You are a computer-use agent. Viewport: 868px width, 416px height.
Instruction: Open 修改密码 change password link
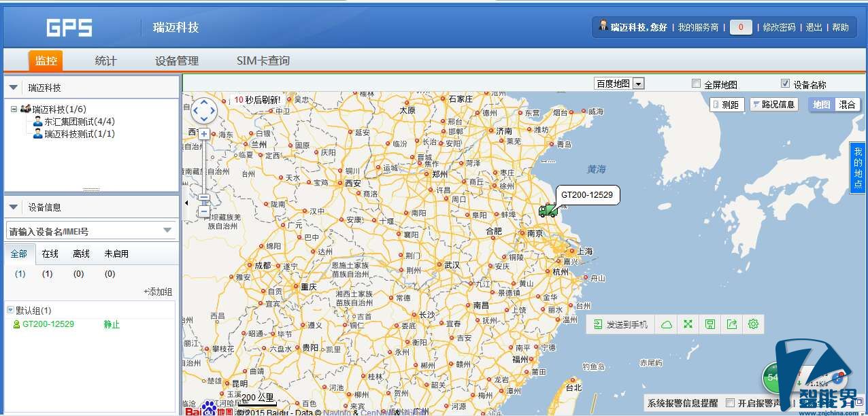[779, 27]
